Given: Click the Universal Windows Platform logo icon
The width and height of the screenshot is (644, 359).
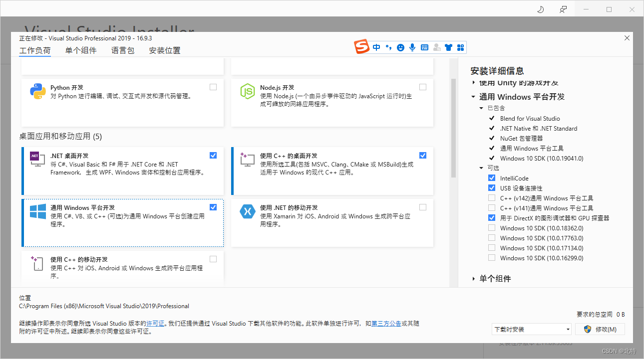Looking at the screenshot, I should [x=38, y=211].
